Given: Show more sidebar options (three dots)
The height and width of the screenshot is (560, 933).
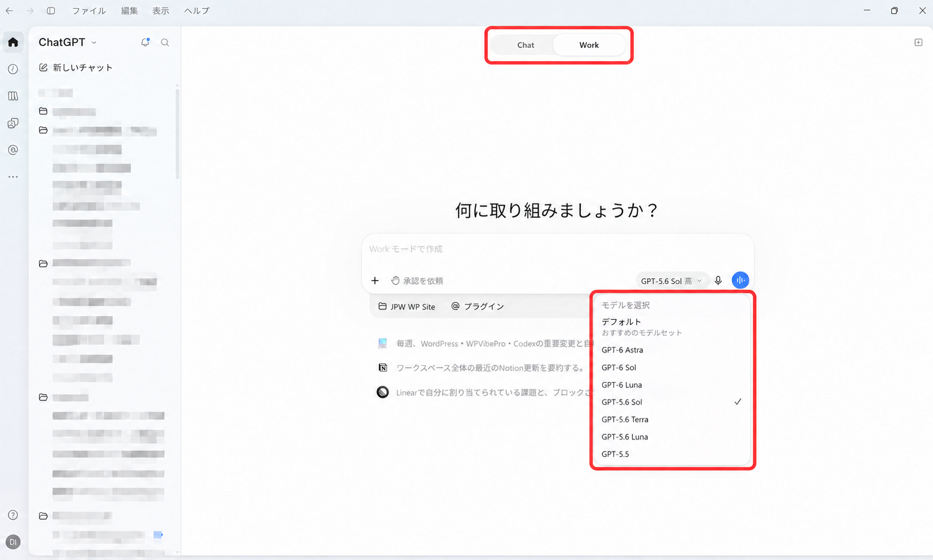Looking at the screenshot, I should [x=13, y=177].
